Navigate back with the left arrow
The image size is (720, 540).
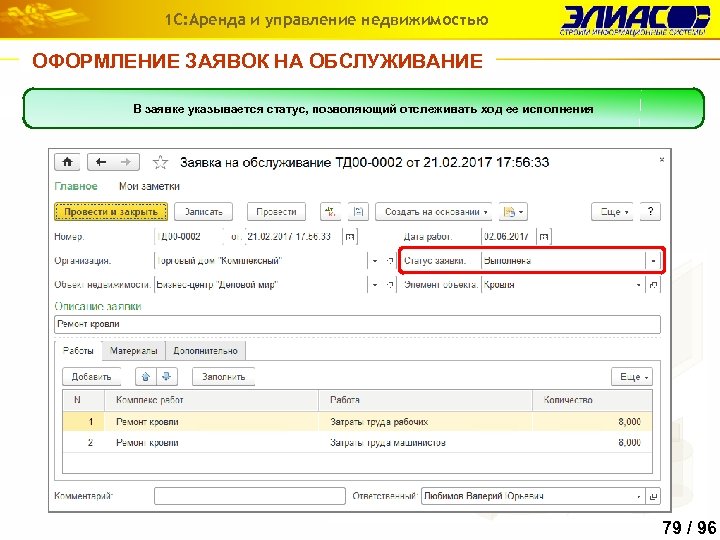coord(101,162)
